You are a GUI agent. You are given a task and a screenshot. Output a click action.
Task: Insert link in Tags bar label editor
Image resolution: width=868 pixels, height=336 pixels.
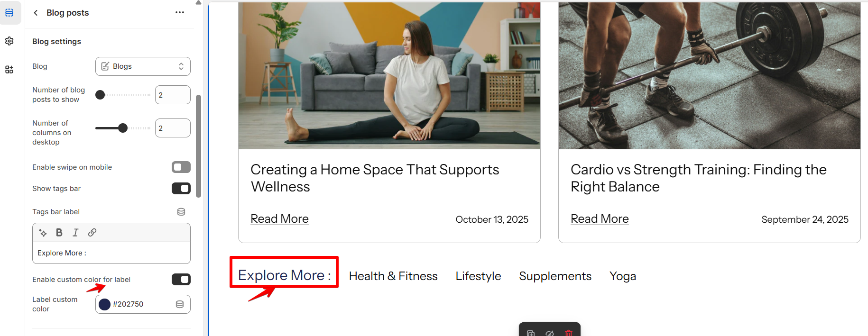(x=92, y=232)
